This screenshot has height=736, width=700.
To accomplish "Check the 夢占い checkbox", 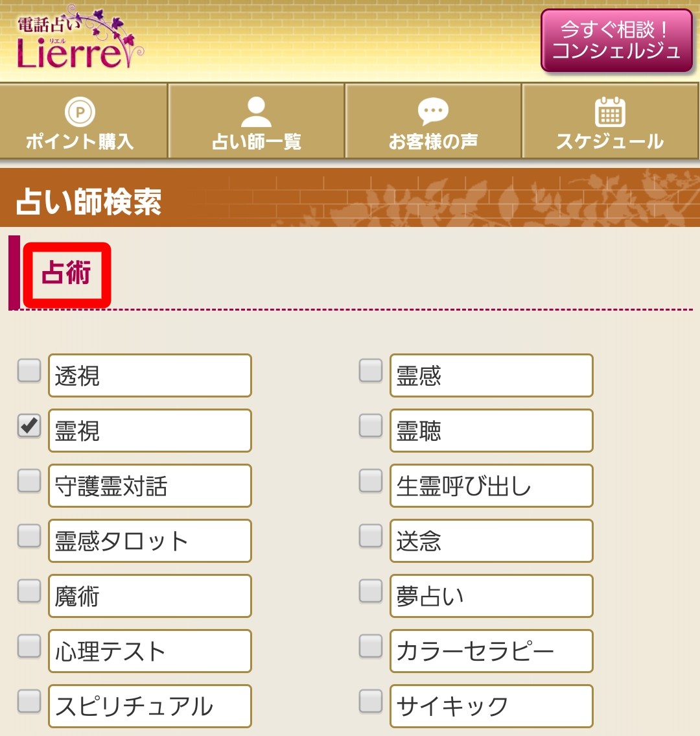I will (371, 591).
